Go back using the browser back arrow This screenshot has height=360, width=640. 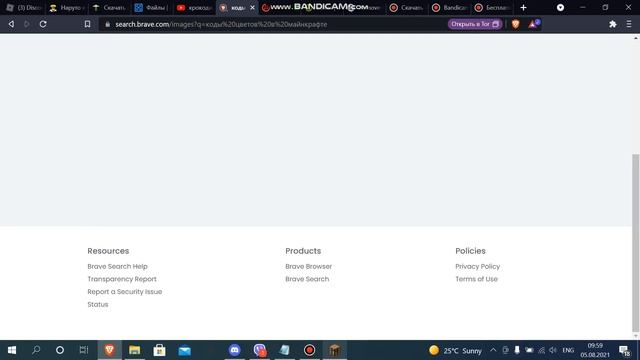click(x=11, y=24)
